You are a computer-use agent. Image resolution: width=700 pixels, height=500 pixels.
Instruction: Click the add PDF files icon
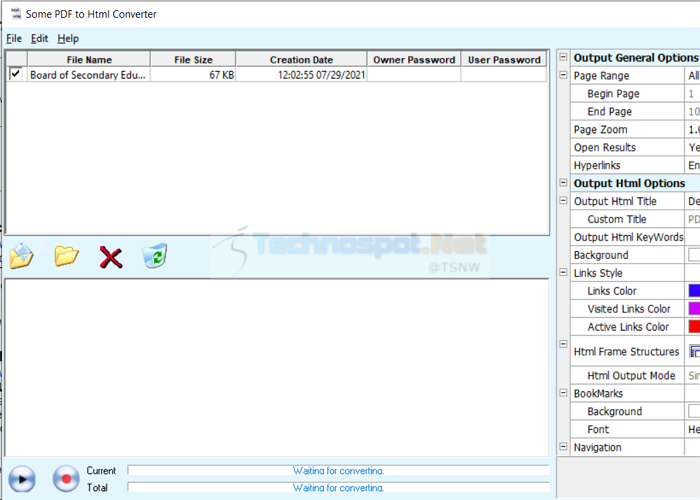tap(21, 256)
